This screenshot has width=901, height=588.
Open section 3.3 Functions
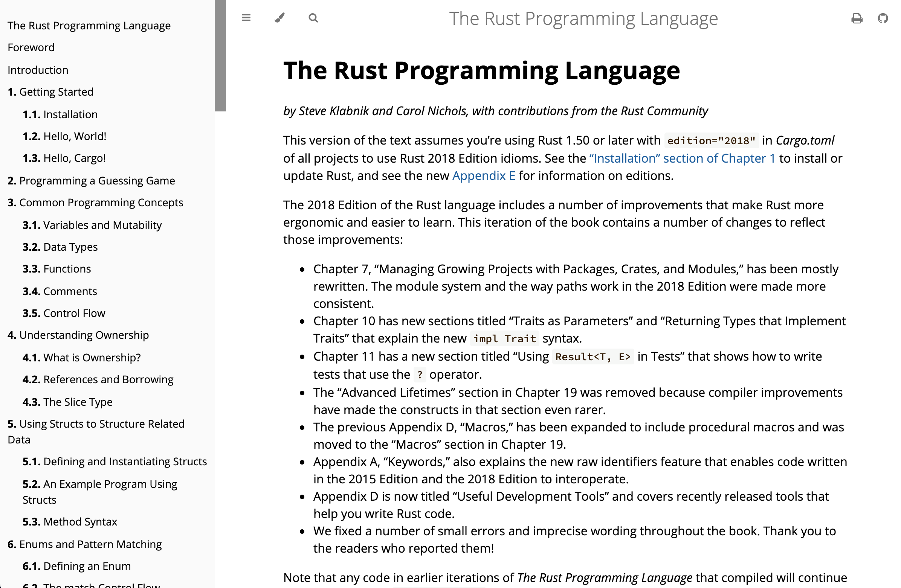57,269
